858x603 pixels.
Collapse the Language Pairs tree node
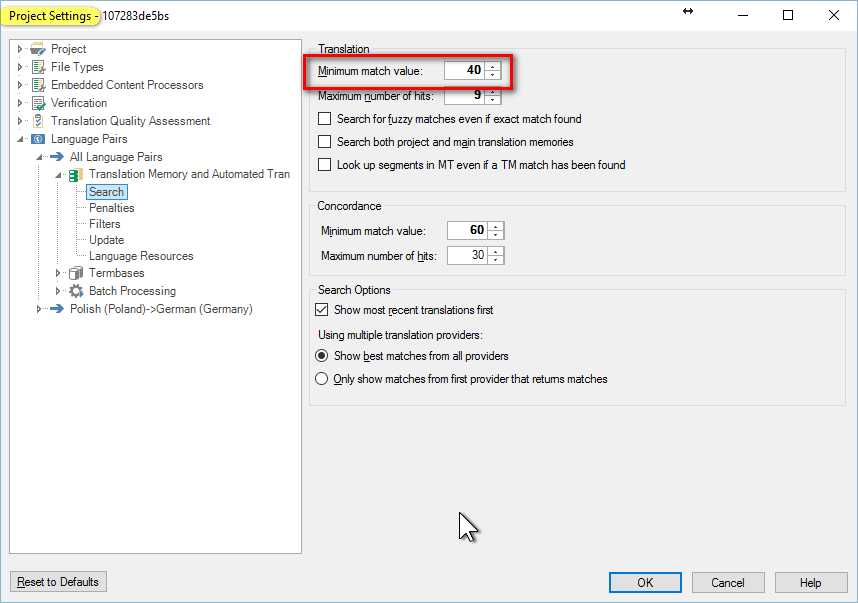pos(20,139)
